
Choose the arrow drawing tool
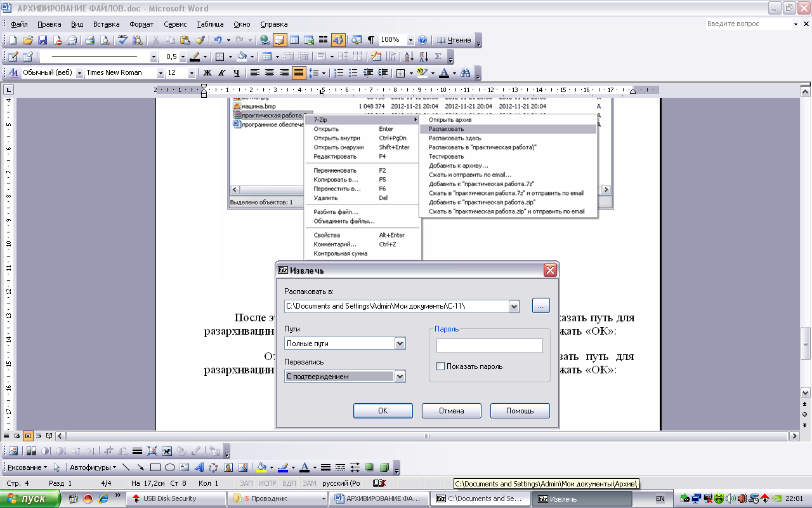click(141, 468)
